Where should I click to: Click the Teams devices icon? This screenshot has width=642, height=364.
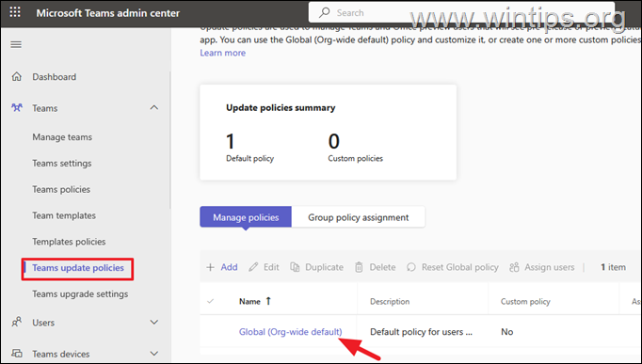(x=17, y=354)
